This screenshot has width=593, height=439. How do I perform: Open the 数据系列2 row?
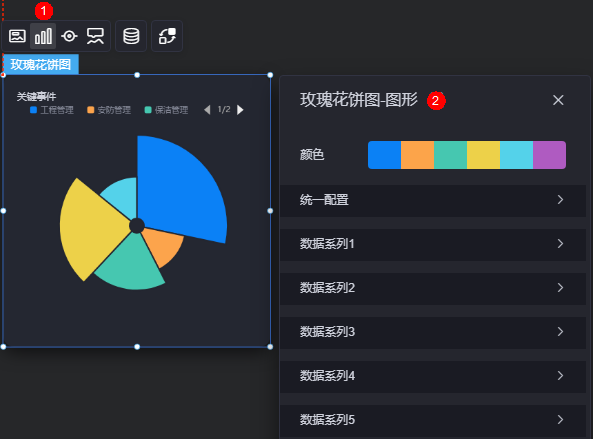point(433,288)
